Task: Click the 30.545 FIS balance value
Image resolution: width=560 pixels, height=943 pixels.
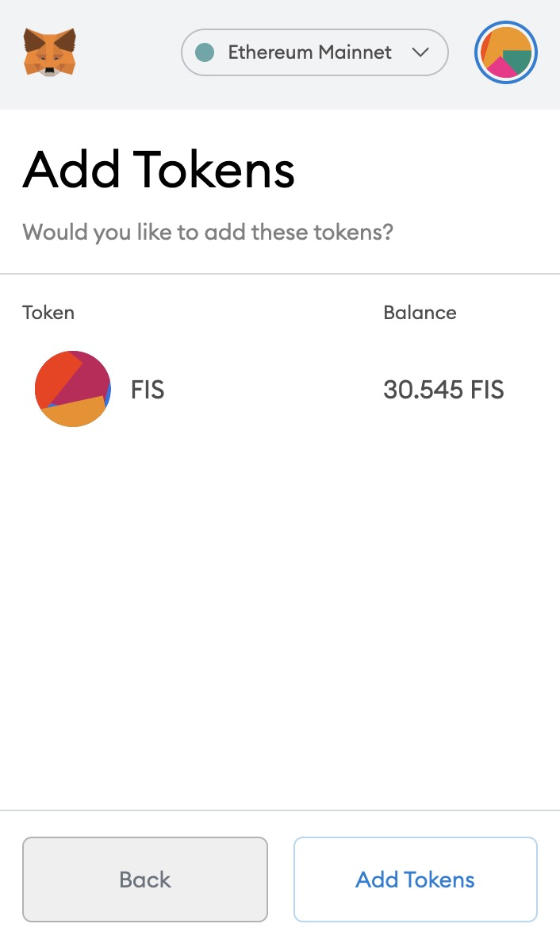Action: 443,390
